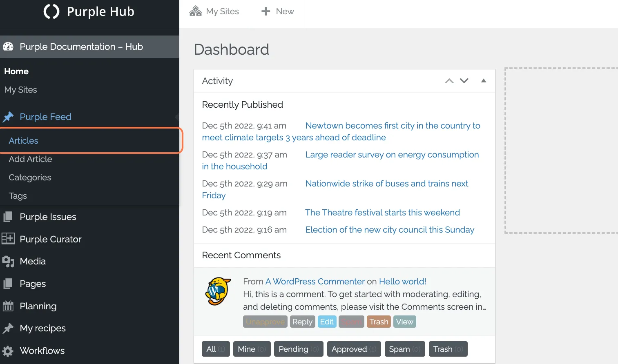Screen dimensions: 618x364
Task: Click the dashboard gauge icon
Action: coord(8,47)
